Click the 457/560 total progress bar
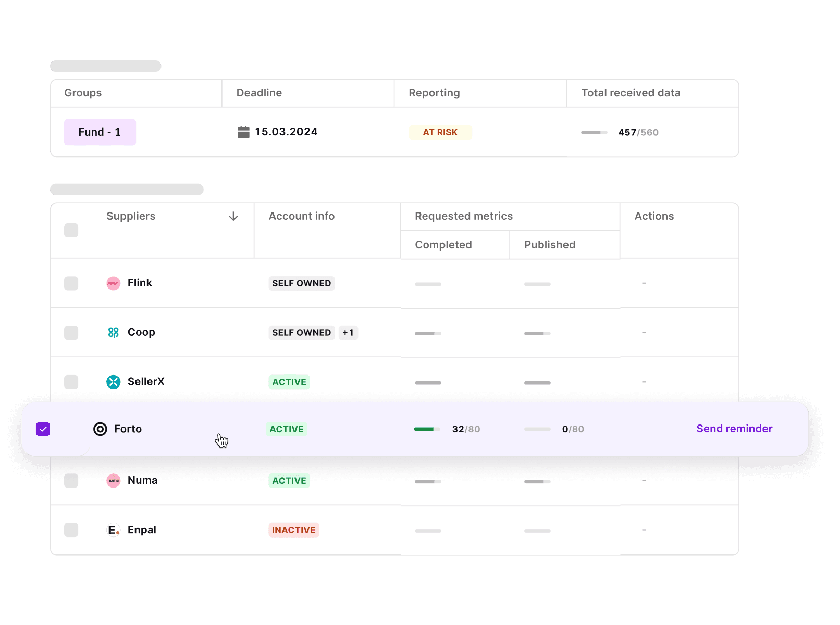This screenshot has width=840, height=625. point(595,133)
